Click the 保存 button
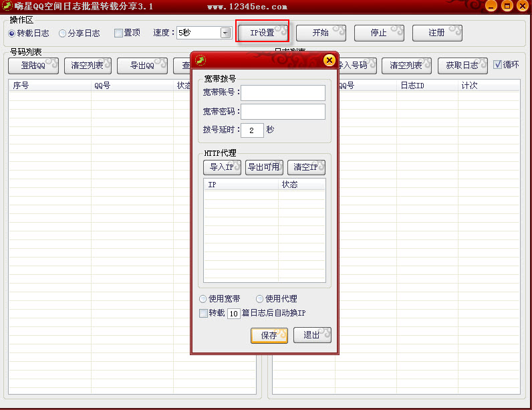532x410 pixels. pos(269,336)
